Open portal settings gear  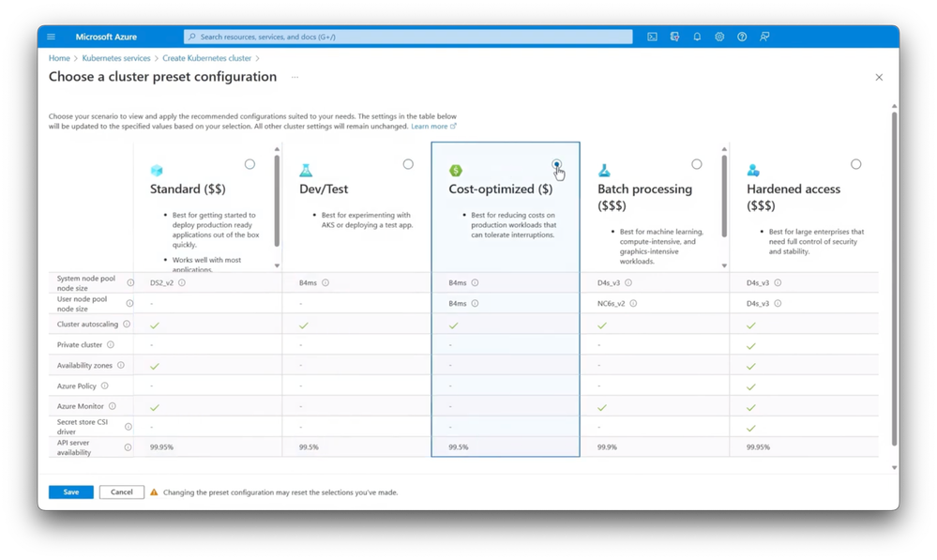click(719, 37)
